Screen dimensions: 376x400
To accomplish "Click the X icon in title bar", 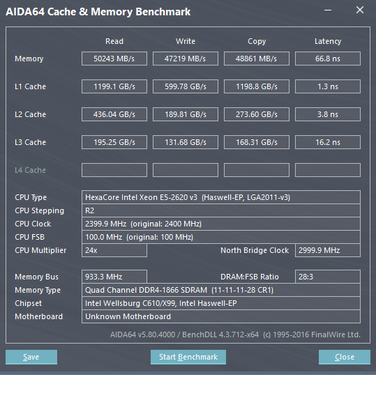I will (x=360, y=10).
